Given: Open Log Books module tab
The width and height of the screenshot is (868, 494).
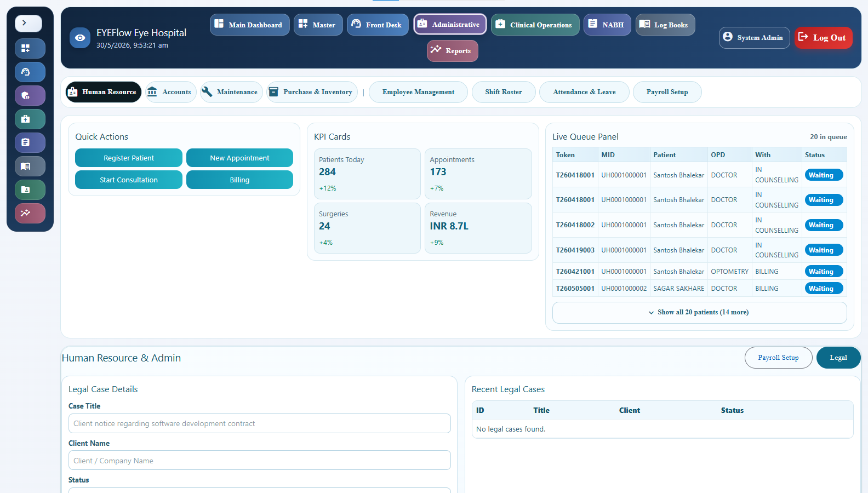Looking at the screenshot, I should [665, 25].
